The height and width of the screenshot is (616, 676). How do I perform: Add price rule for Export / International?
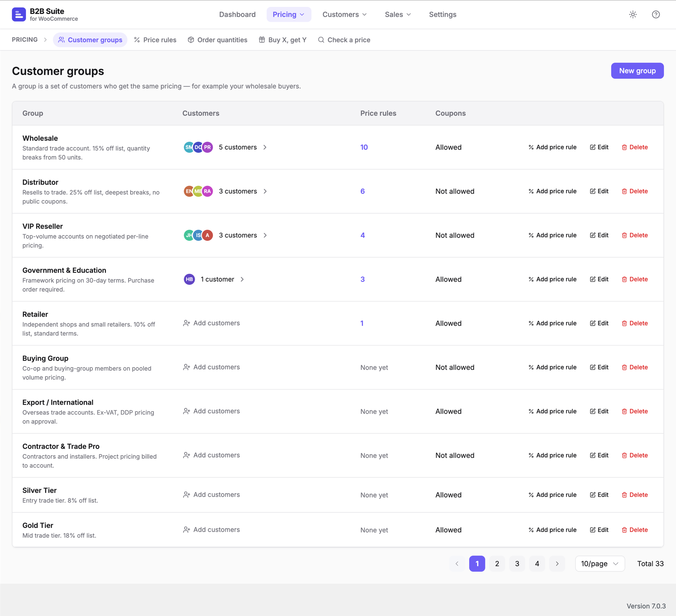tap(552, 411)
